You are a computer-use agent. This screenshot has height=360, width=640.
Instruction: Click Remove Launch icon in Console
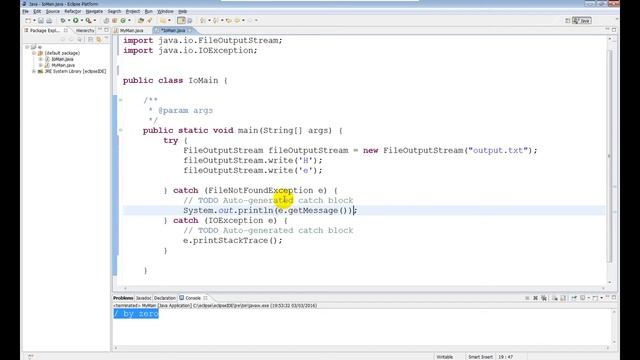click(536, 298)
